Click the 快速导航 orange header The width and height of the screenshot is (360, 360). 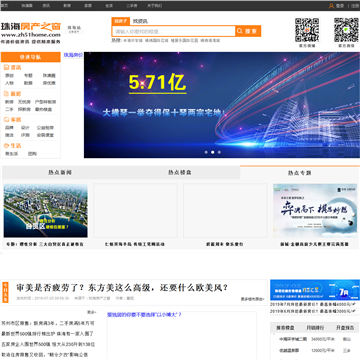tap(31, 57)
